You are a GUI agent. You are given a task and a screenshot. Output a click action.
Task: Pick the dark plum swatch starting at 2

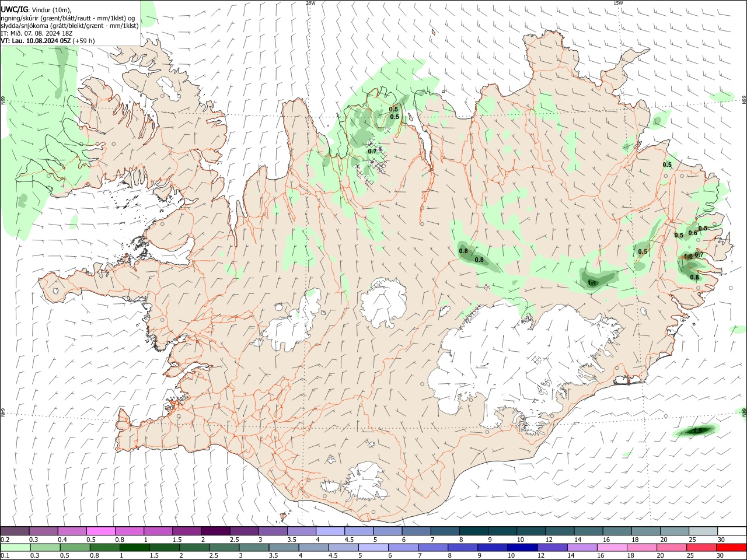215,531
